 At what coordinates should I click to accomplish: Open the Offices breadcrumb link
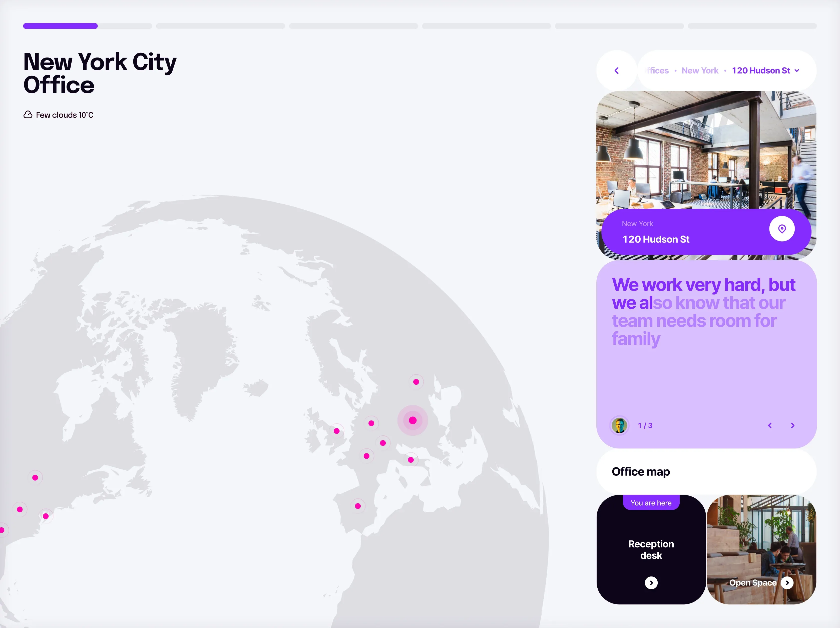click(x=657, y=70)
